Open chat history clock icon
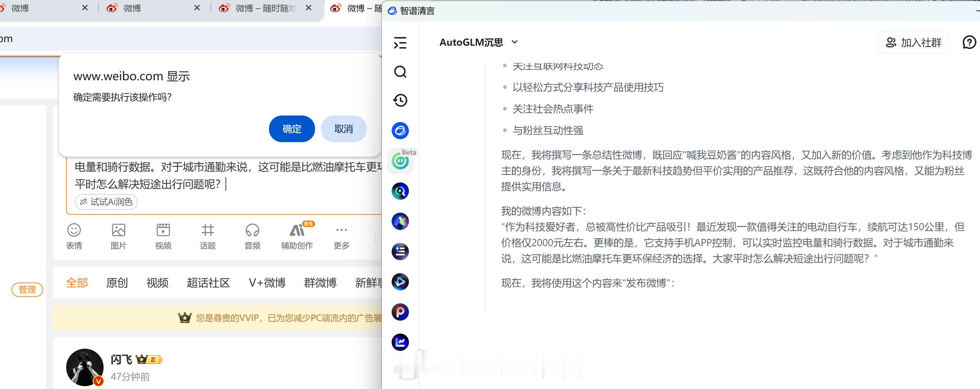This screenshot has height=389, width=980. 400,100
